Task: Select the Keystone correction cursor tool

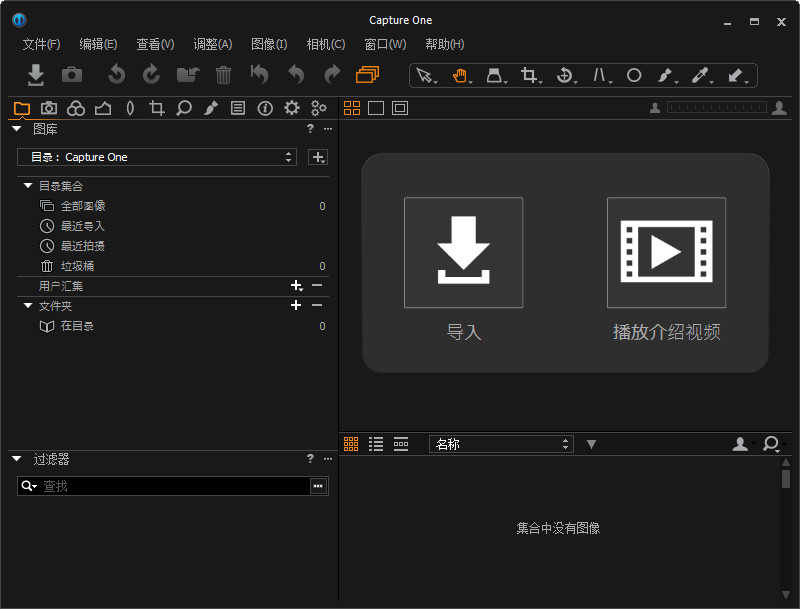Action: (495, 75)
